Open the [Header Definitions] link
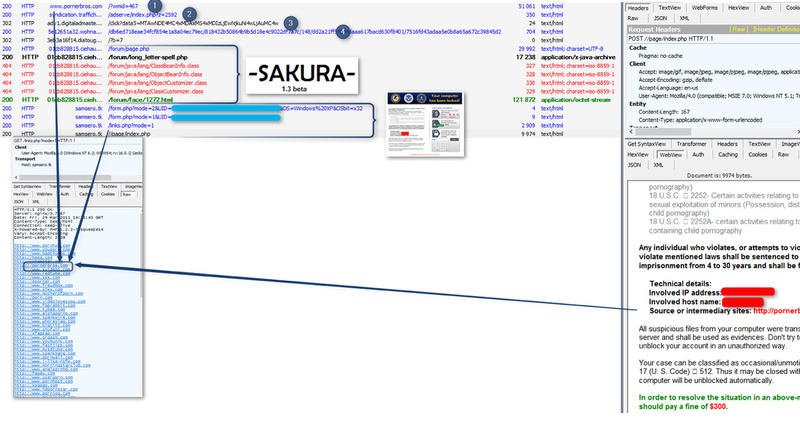The height and width of the screenshot is (422, 800). point(776,29)
